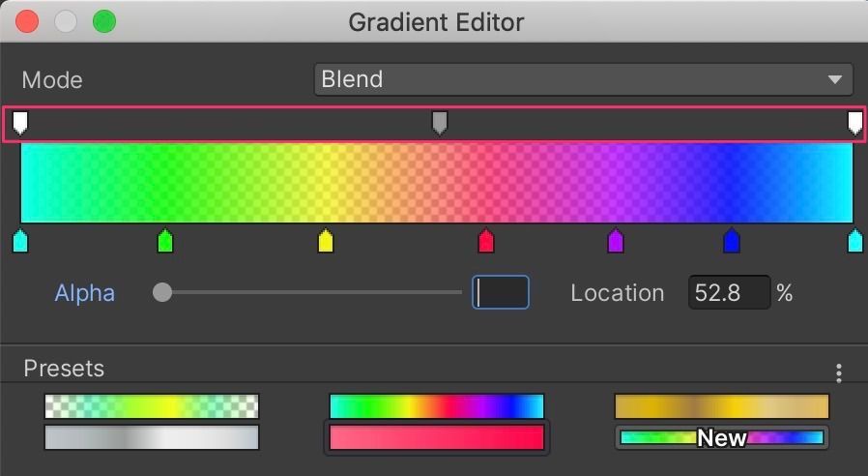
Task: Open the Presets three-dot options menu
Action: click(x=839, y=372)
